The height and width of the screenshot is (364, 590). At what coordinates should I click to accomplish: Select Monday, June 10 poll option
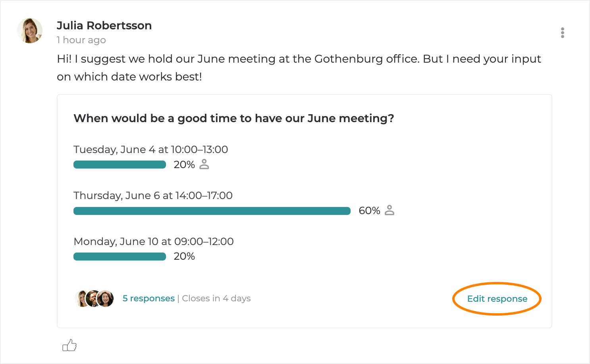point(154,241)
